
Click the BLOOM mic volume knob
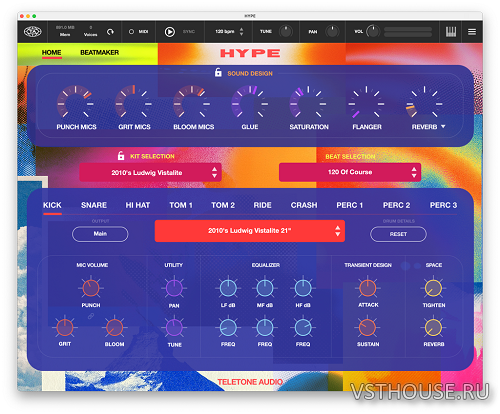pyautogui.click(x=114, y=327)
